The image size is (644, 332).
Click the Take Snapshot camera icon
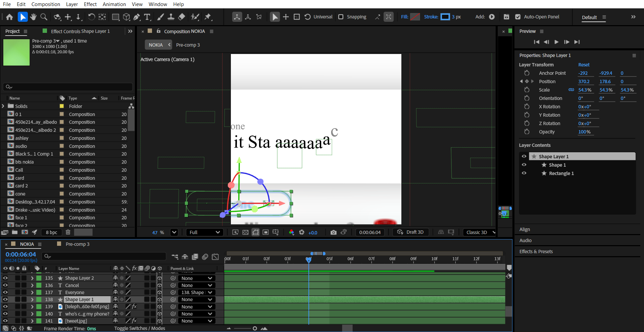click(x=333, y=232)
